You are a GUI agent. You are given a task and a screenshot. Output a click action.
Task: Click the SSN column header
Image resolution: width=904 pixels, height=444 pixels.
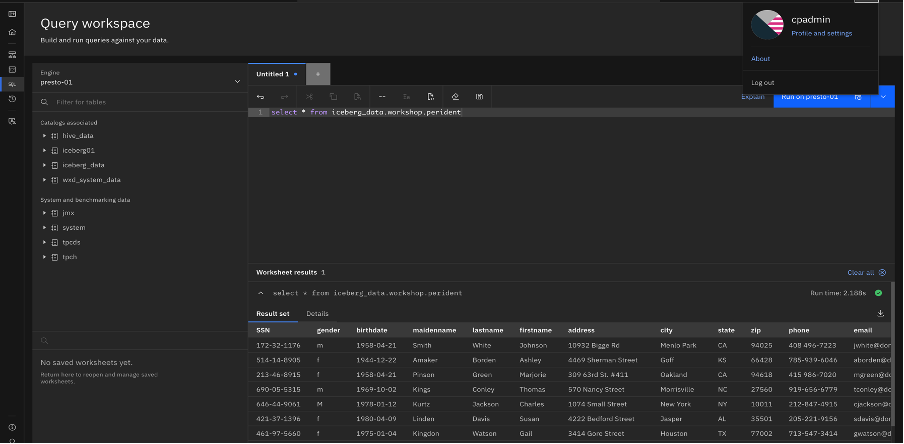click(x=263, y=330)
